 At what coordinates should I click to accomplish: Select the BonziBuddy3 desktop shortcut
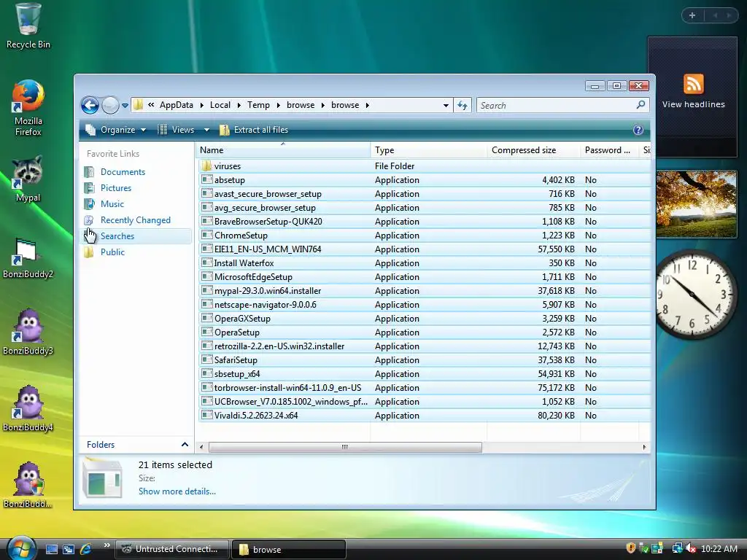(x=28, y=332)
